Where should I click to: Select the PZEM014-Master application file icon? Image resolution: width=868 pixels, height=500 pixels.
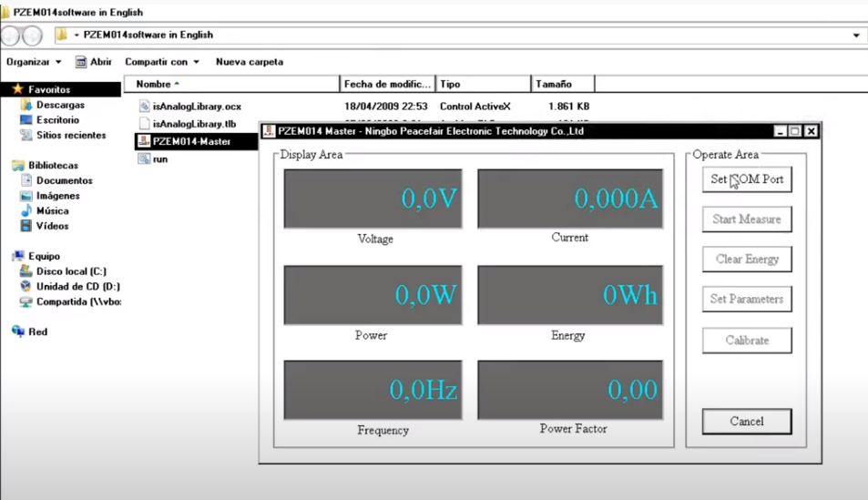(144, 141)
